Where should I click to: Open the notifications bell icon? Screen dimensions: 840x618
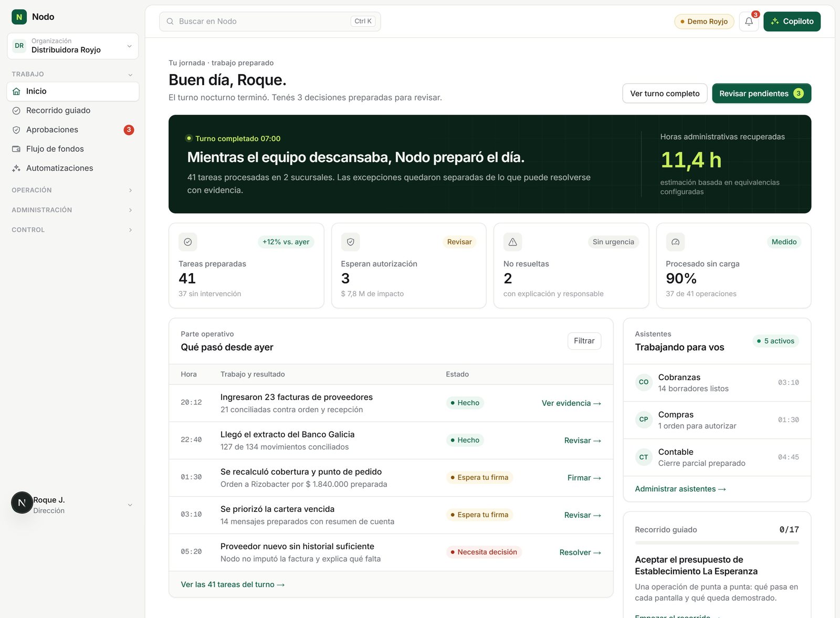tap(749, 22)
